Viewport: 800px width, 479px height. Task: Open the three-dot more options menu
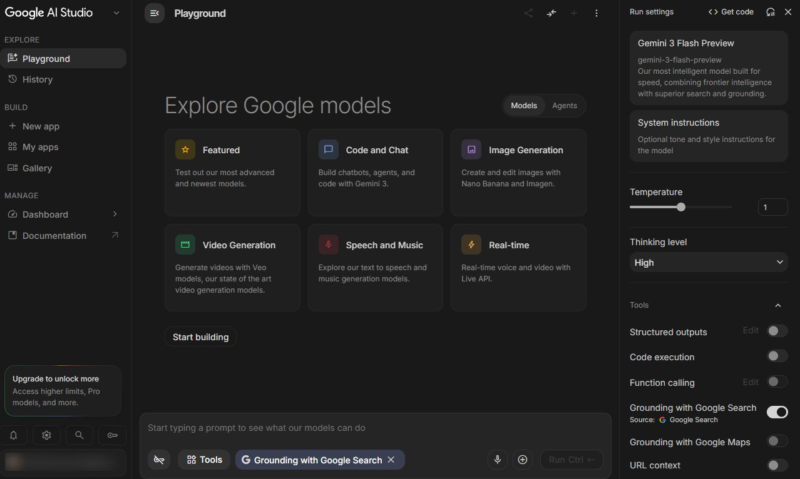[x=596, y=13]
